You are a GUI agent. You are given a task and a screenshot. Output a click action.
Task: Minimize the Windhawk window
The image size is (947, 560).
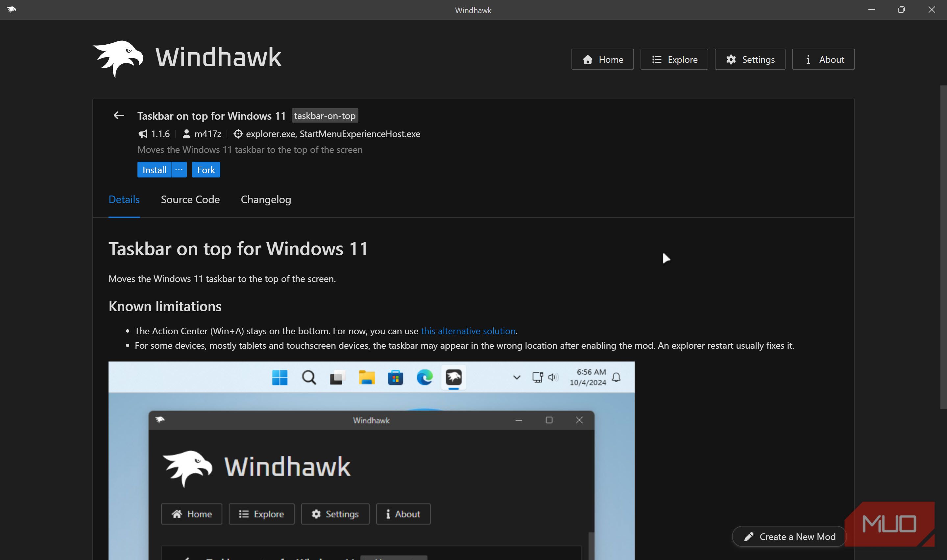pos(871,10)
